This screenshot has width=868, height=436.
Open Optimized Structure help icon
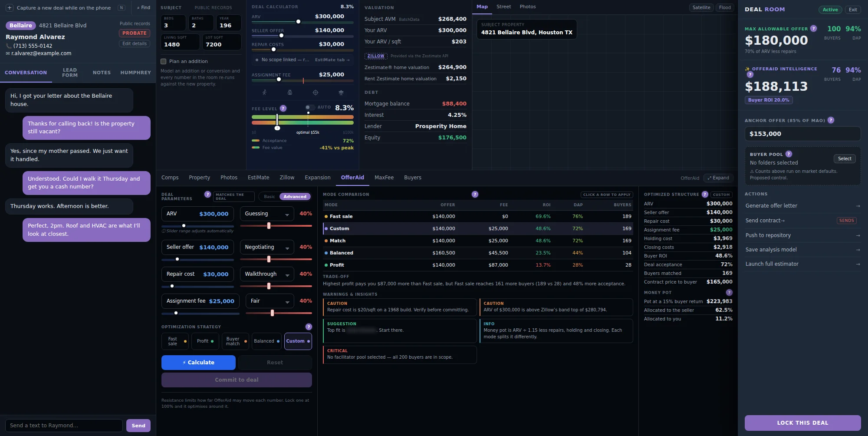705,194
